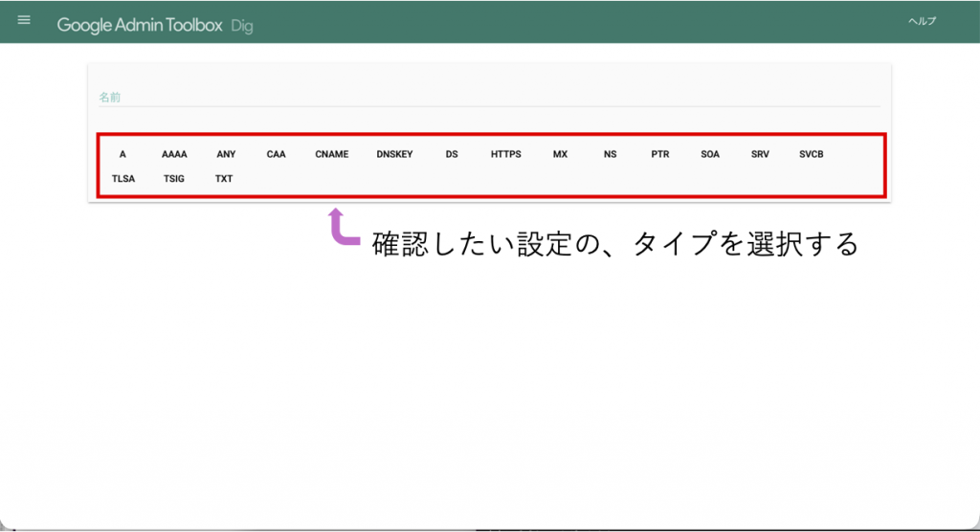Viewport: 980px width, 532px height.
Task: Select the CNAME record type
Action: (x=332, y=154)
